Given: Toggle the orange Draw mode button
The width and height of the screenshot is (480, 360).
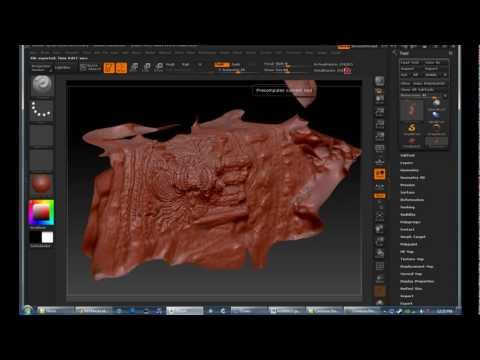Looking at the screenshot, I should tap(121, 67).
